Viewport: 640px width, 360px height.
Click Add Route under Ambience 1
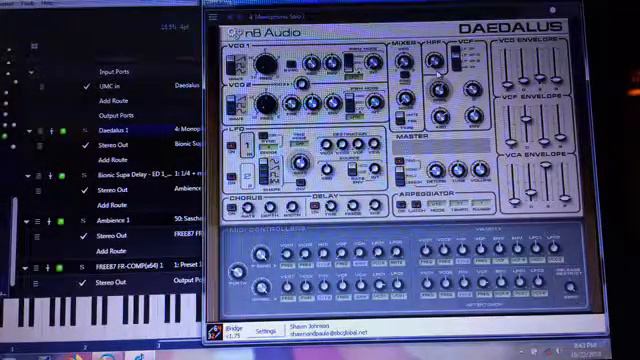[111, 251]
